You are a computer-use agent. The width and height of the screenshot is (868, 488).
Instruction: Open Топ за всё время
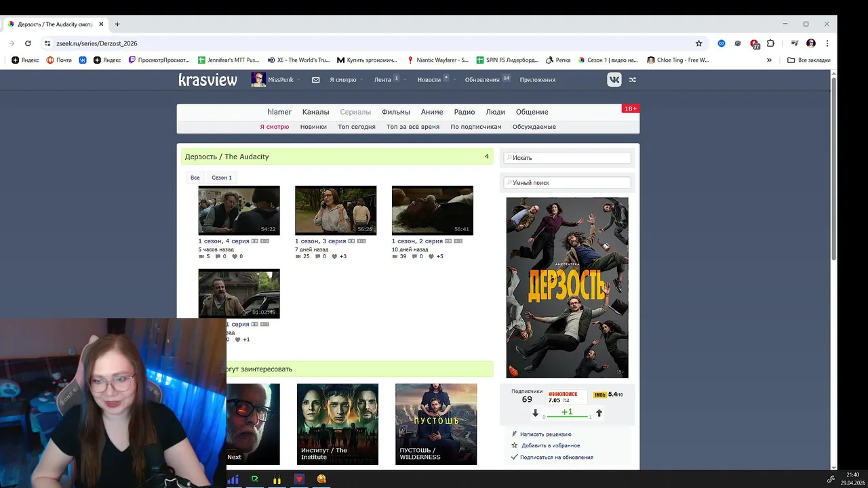[x=413, y=127]
